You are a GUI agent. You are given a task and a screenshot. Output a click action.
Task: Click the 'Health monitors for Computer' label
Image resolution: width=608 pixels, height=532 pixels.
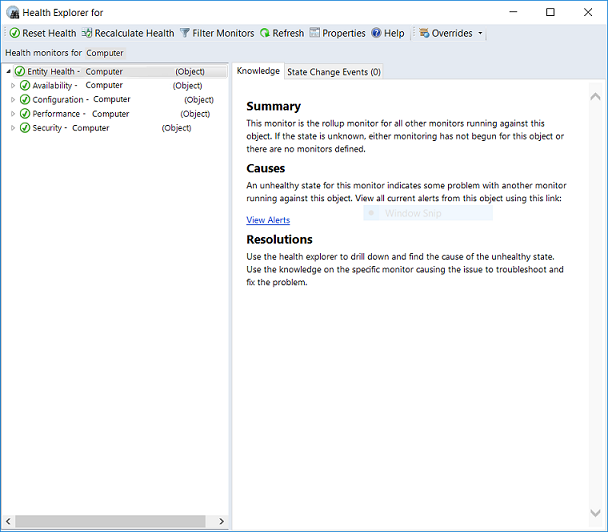(x=64, y=53)
